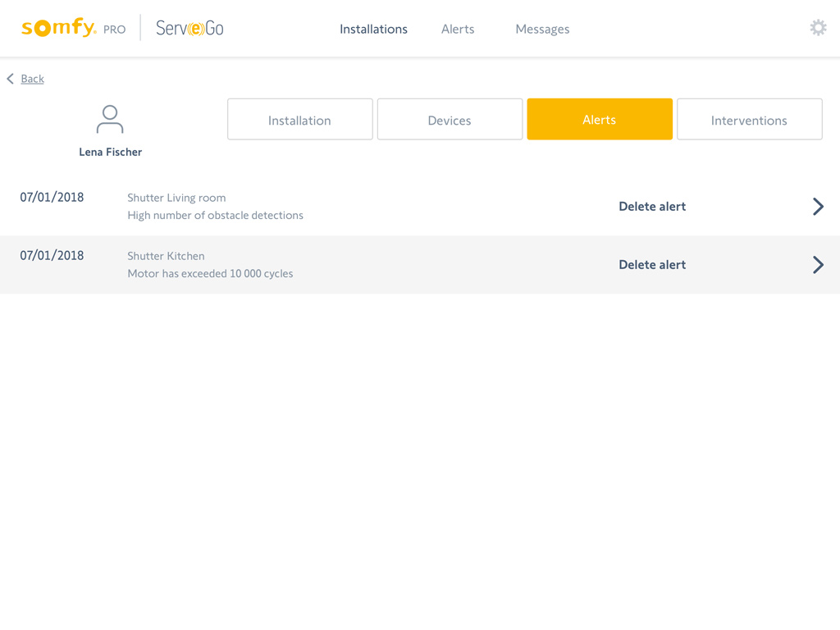Expand the Kitchen alert with its chevron
The image size is (840, 630).
pyautogui.click(x=818, y=265)
